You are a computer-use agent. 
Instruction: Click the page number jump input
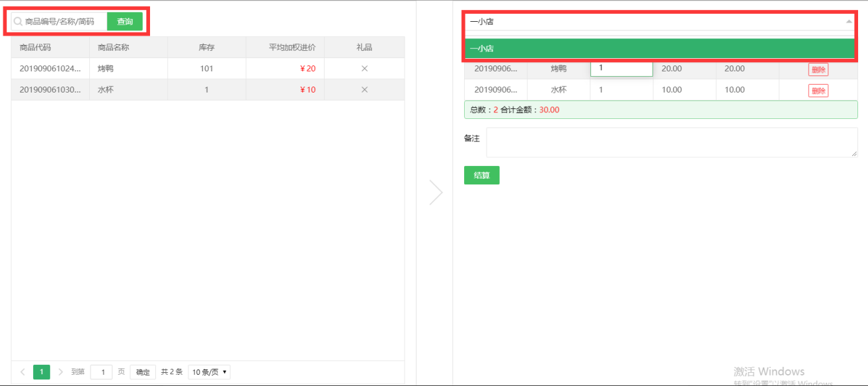[x=101, y=372]
